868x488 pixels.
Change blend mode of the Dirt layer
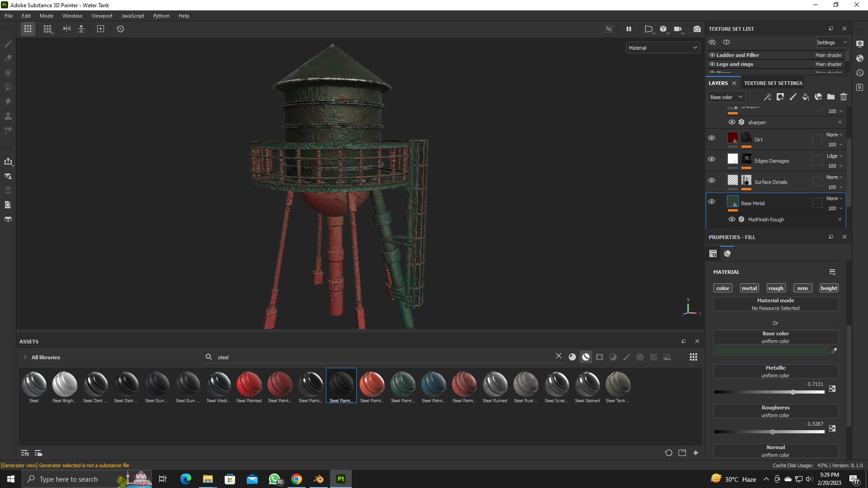click(x=834, y=135)
